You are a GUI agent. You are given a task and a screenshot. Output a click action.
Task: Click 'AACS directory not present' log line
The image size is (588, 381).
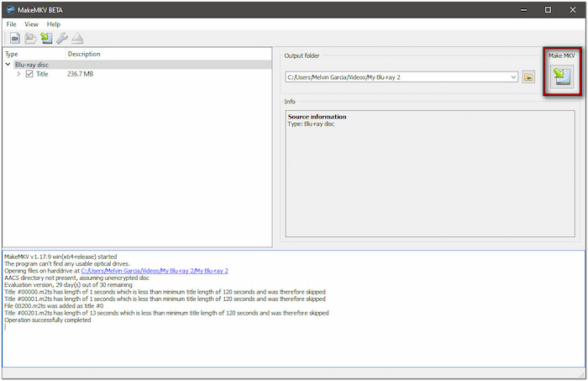(77, 278)
